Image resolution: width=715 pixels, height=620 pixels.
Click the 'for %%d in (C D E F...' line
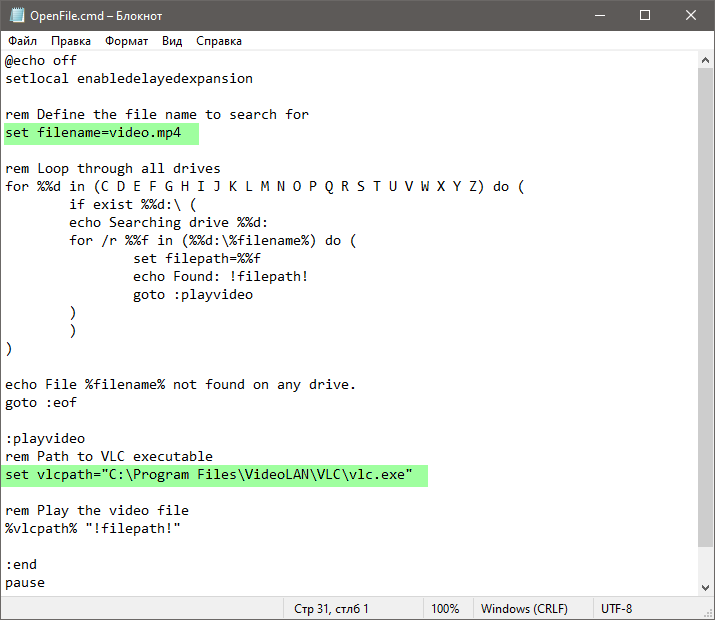(x=264, y=186)
